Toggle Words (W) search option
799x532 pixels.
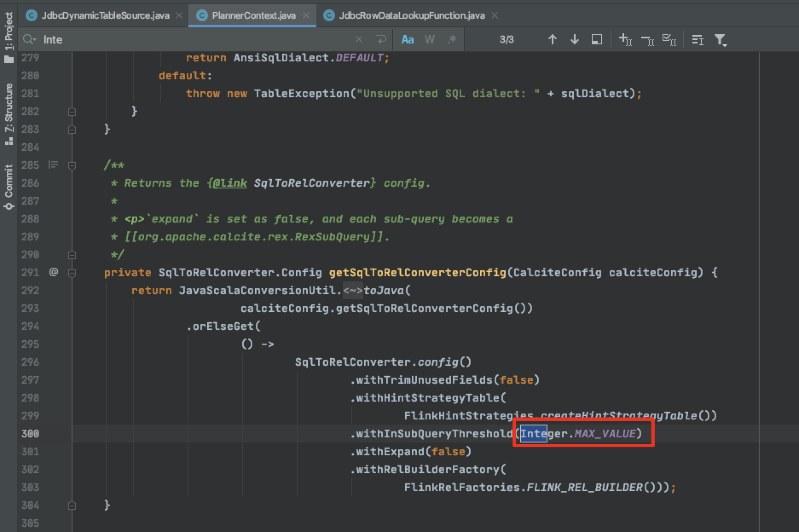point(429,40)
